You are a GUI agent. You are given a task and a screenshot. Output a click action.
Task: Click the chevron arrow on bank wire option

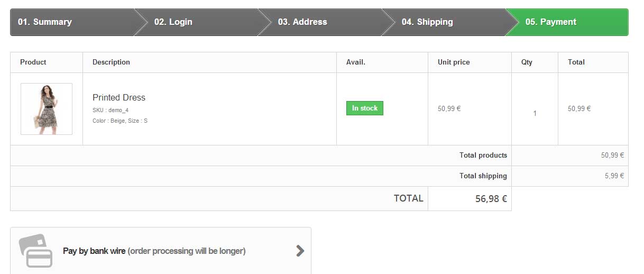coord(300,251)
